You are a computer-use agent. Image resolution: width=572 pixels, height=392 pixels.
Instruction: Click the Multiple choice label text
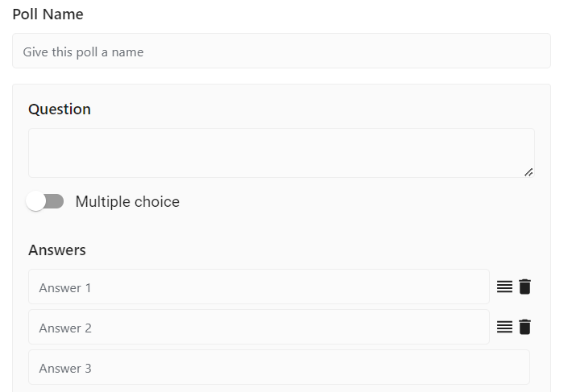[127, 201]
